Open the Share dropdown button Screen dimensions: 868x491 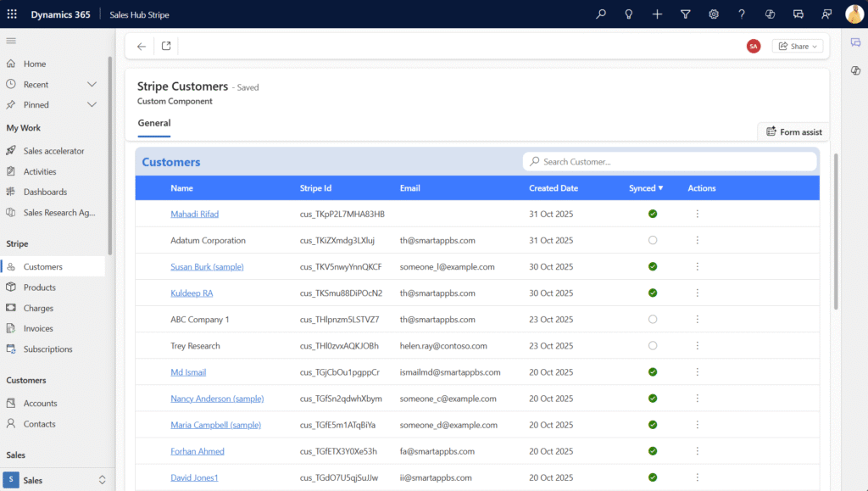[x=798, y=47]
